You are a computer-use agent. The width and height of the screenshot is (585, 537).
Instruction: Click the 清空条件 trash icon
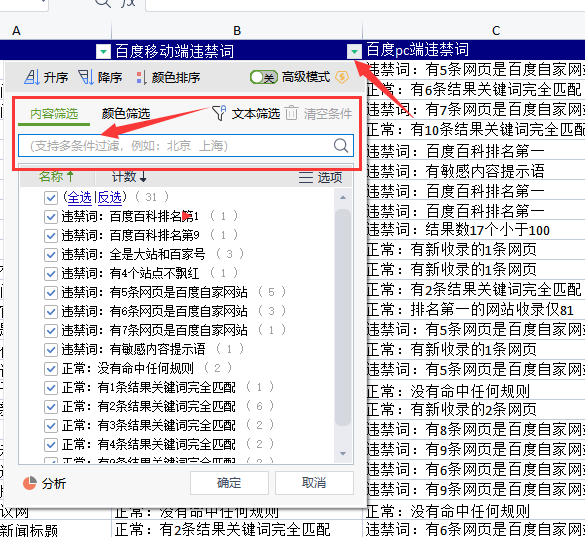292,113
